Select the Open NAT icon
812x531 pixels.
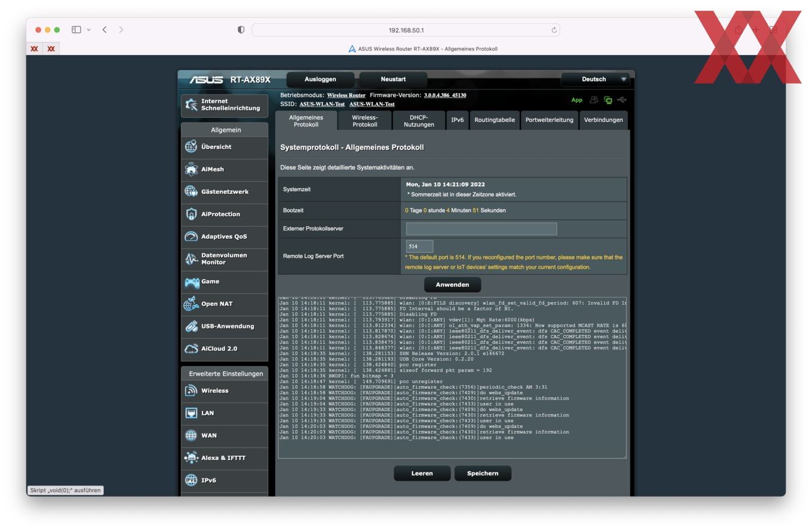(x=191, y=304)
